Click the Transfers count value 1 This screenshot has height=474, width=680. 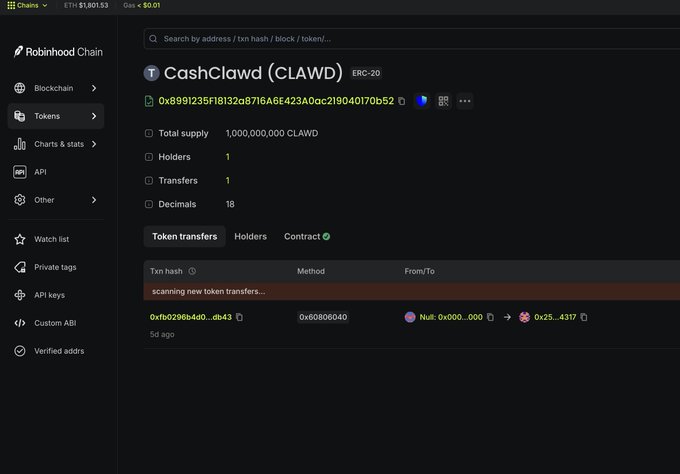coord(228,180)
